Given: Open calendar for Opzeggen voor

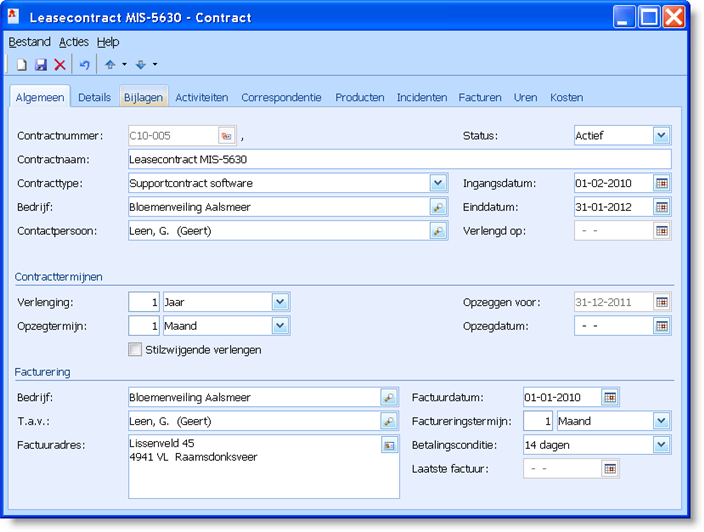Looking at the screenshot, I should pos(661,302).
